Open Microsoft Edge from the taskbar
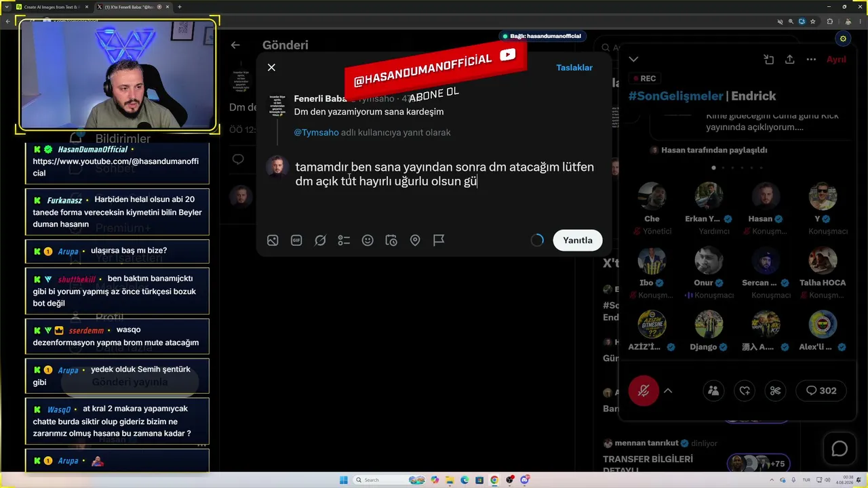868x488 pixels. click(x=465, y=480)
